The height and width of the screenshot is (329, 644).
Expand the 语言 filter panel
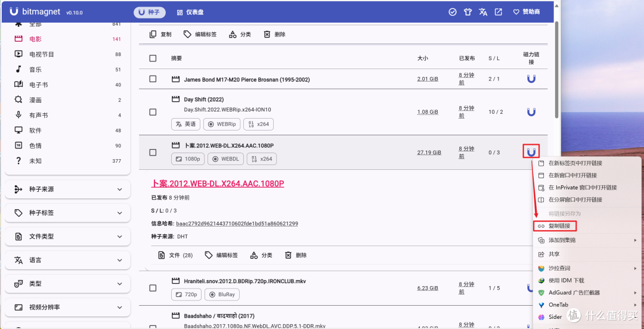(x=68, y=260)
